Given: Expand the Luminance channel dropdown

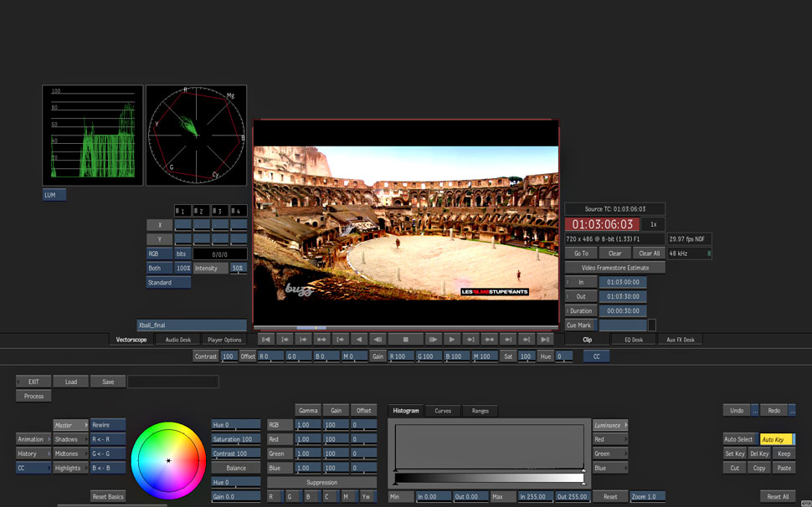Looking at the screenshot, I should point(610,425).
